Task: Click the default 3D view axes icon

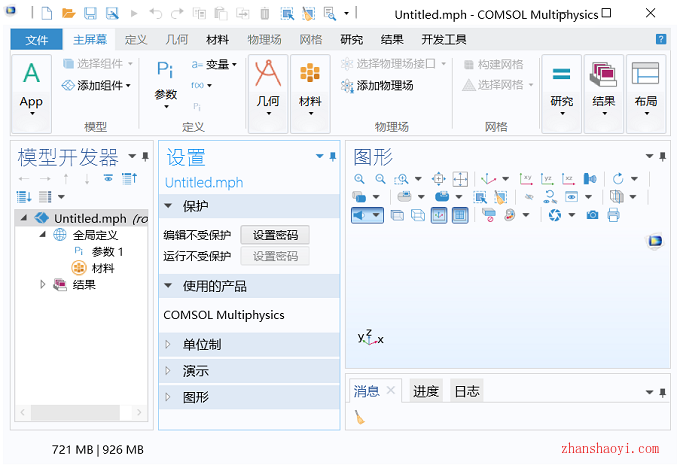Action: click(488, 179)
